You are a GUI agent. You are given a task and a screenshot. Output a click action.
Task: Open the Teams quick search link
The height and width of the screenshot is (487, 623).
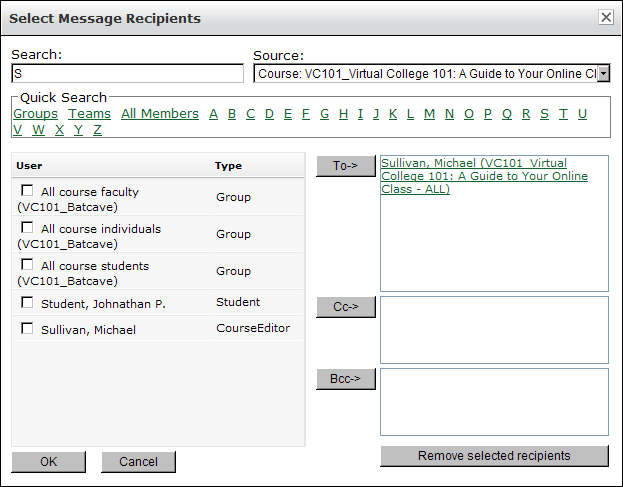[89, 114]
